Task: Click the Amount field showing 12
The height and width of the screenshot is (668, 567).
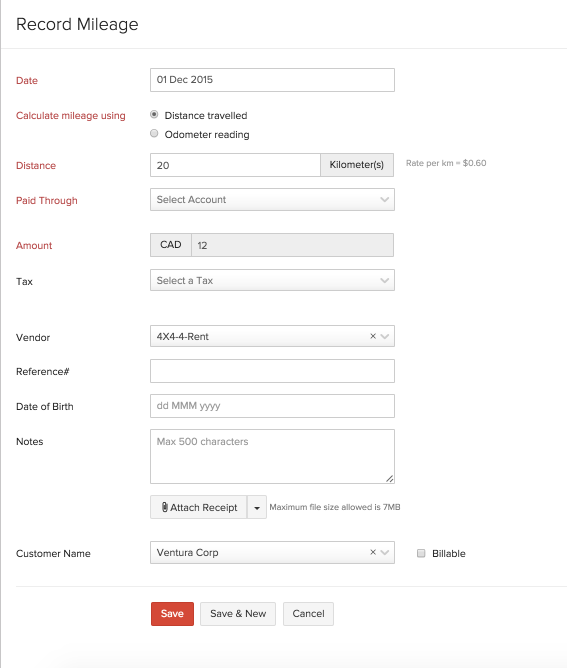Action: 292,245
